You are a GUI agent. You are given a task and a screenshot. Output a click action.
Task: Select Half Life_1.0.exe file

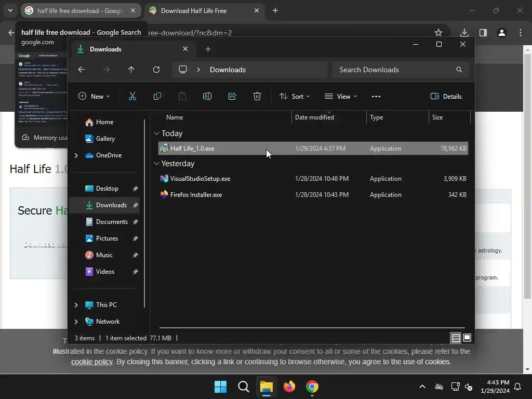coord(313,148)
